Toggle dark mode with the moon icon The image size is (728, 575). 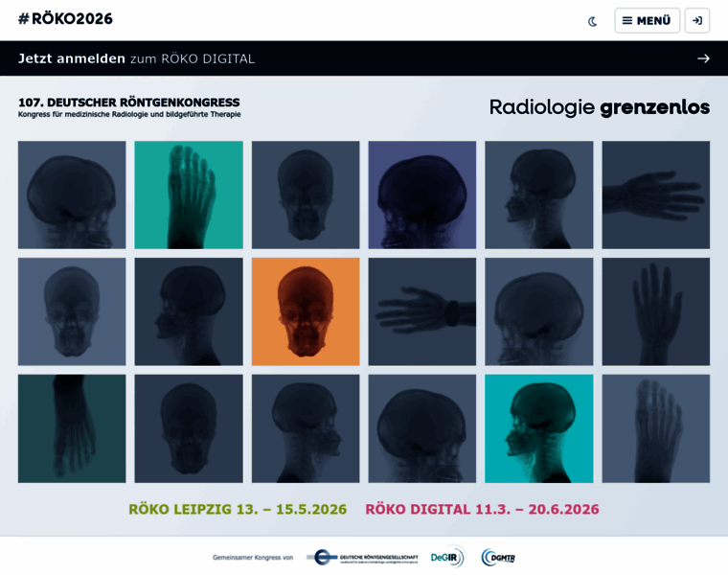593,21
